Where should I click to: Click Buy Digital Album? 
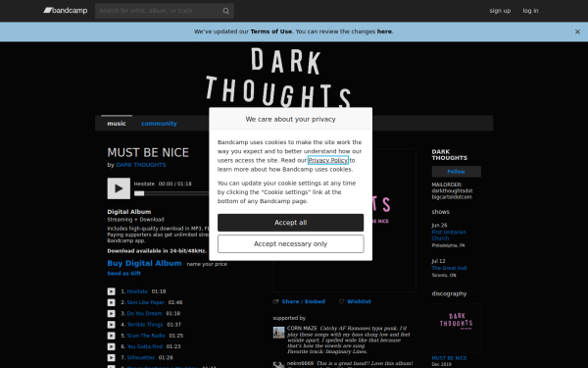tap(144, 263)
